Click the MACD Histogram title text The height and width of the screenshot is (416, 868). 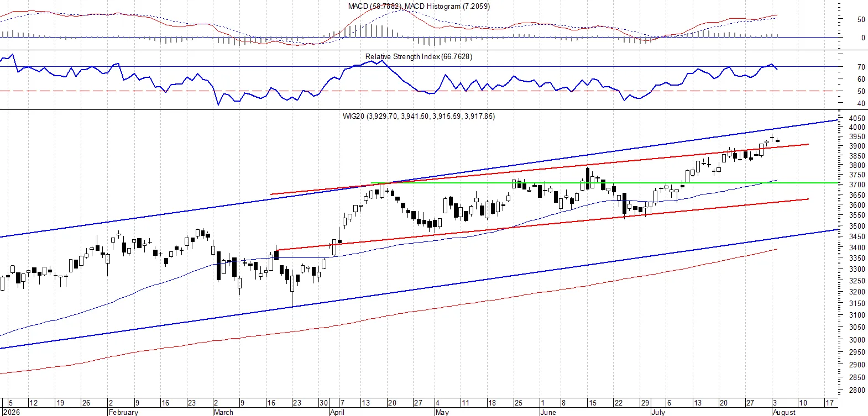point(447,7)
